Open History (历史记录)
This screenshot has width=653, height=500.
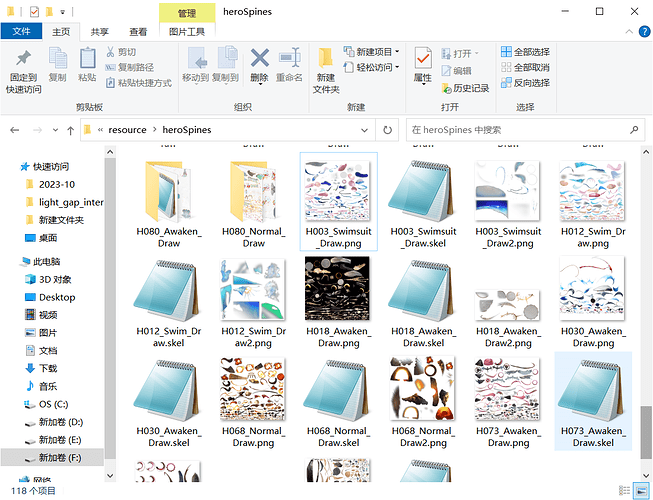465,88
